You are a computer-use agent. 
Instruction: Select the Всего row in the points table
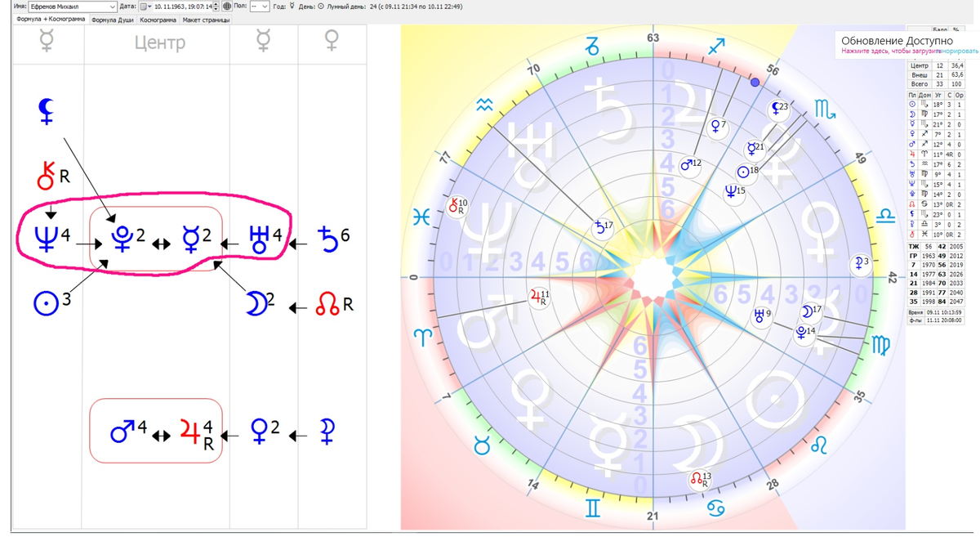tap(938, 84)
